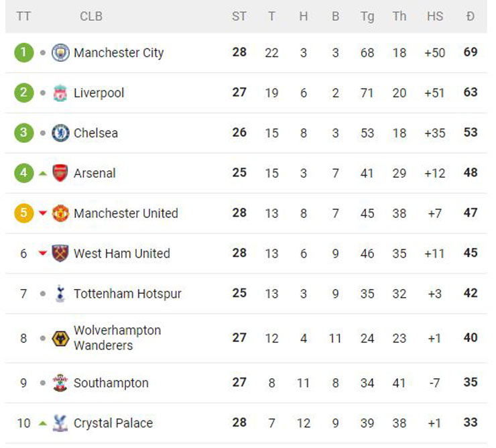Click the Manchester United club crest

pos(60,213)
